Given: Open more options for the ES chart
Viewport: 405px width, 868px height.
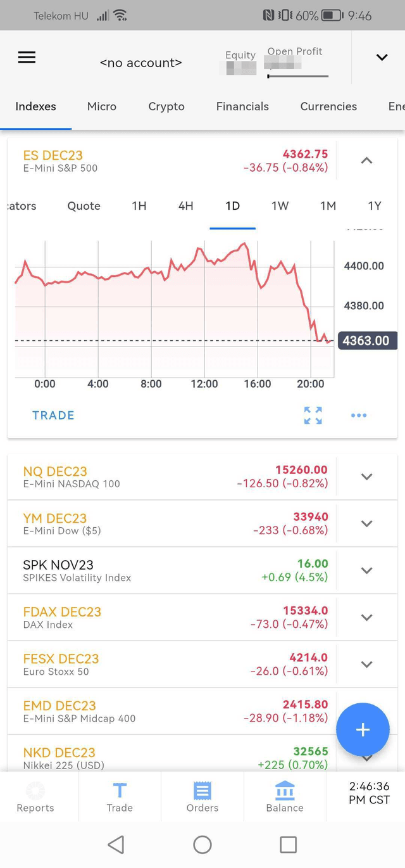Looking at the screenshot, I should (359, 415).
